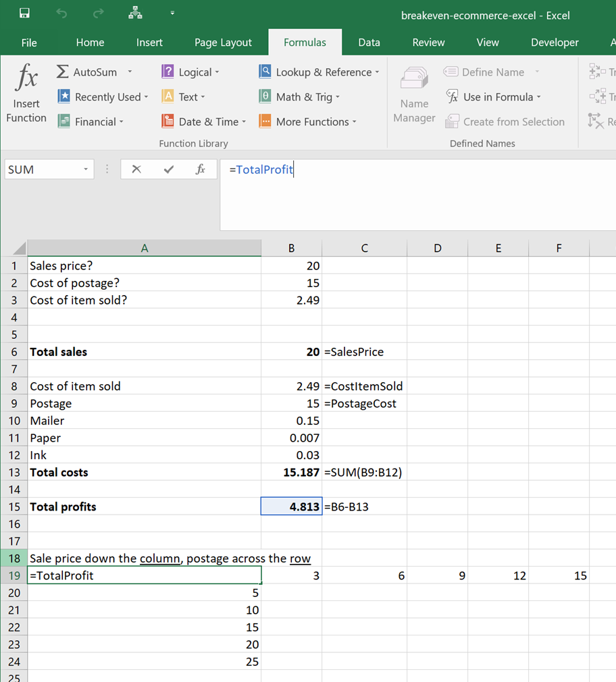Click the Select All corner triangle
The image size is (616, 682).
tap(20, 248)
